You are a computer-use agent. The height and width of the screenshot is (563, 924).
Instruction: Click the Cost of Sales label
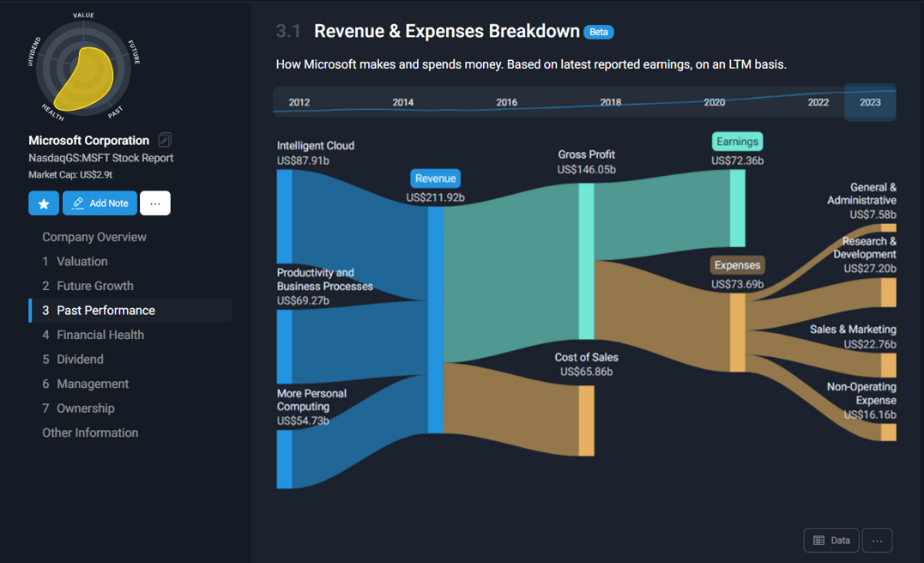coord(586,357)
